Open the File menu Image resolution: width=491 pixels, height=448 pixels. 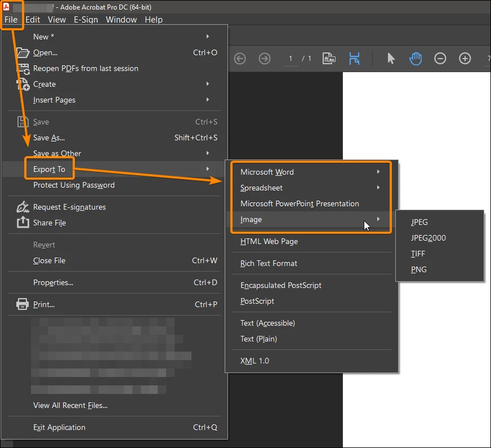click(x=11, y=19)
